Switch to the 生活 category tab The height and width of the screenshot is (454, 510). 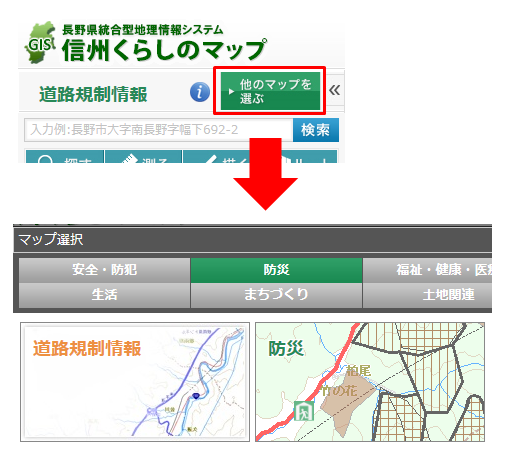tap(105, 295)
